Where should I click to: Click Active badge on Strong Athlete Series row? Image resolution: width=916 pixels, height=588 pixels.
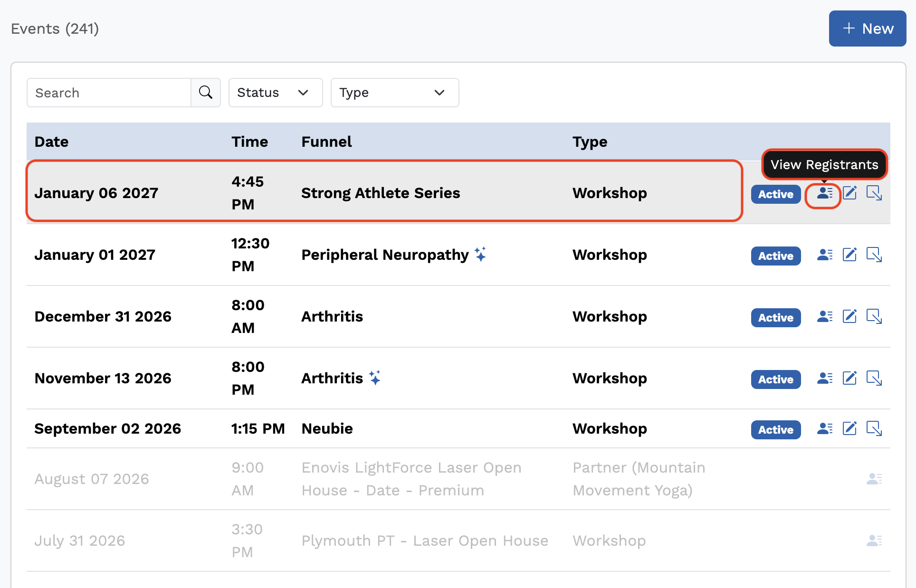tap(776, 194)
